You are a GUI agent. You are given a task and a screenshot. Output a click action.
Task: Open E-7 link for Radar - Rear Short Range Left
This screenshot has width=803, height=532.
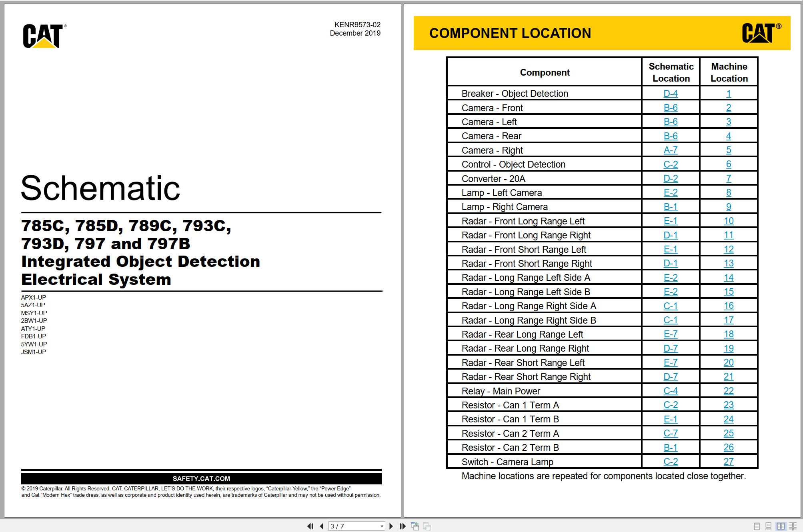[671, 362]
